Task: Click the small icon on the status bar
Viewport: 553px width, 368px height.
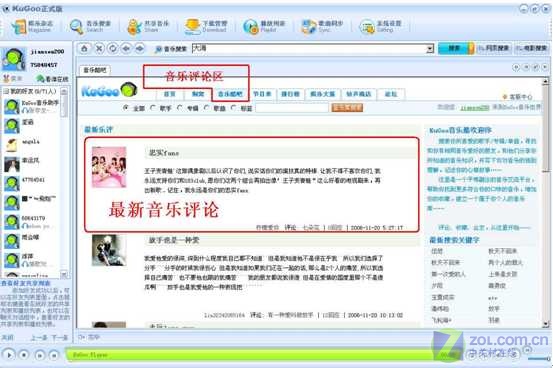Action: [x=81, y=337]
